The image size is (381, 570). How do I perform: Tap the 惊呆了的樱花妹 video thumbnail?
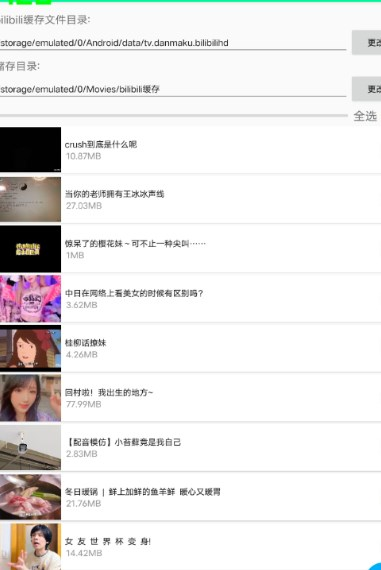pyautogui.click(x=31, y=249)
